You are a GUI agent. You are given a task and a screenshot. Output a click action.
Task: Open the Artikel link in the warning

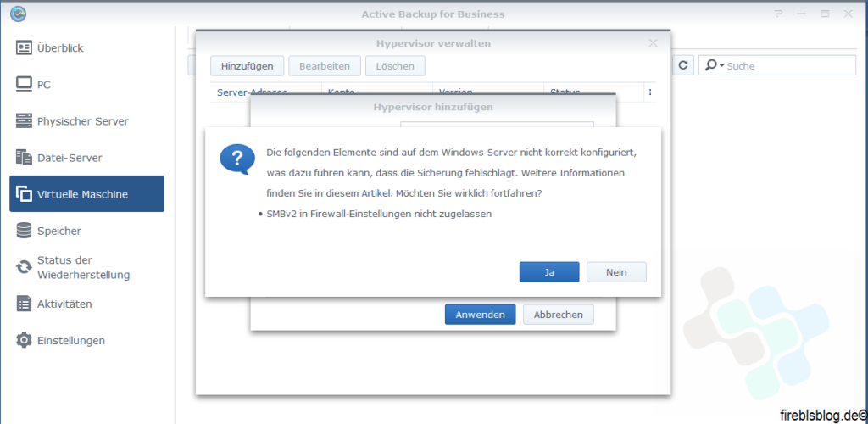[376, 194]
